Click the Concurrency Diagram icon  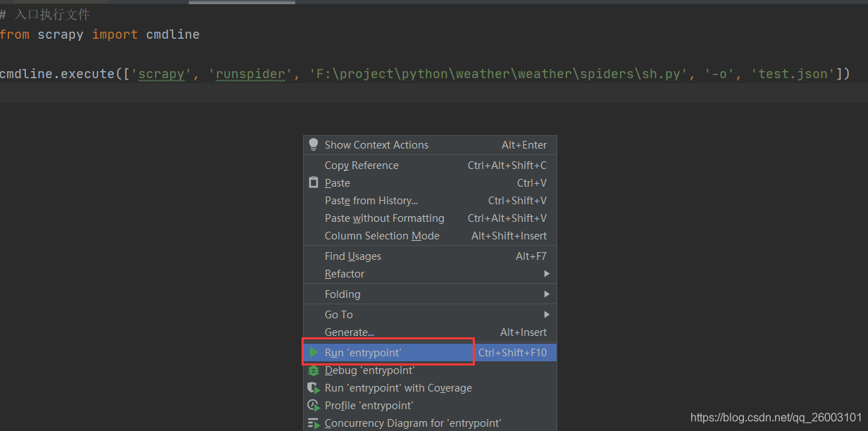314,423
